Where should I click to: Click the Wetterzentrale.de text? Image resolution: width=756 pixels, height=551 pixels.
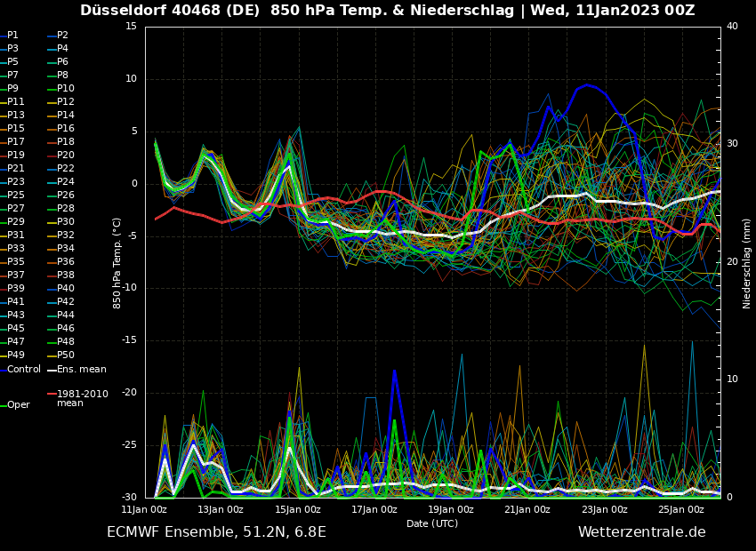point(641,532)
